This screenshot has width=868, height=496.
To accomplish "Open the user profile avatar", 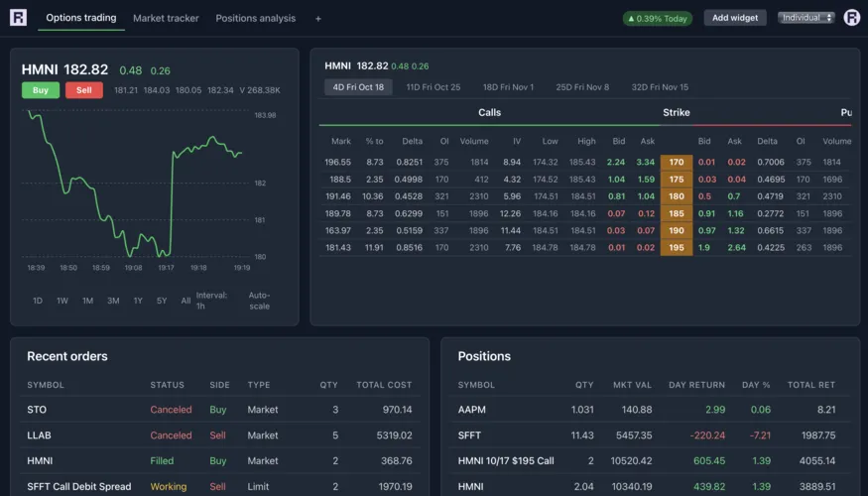I will (x=851, y=18).
